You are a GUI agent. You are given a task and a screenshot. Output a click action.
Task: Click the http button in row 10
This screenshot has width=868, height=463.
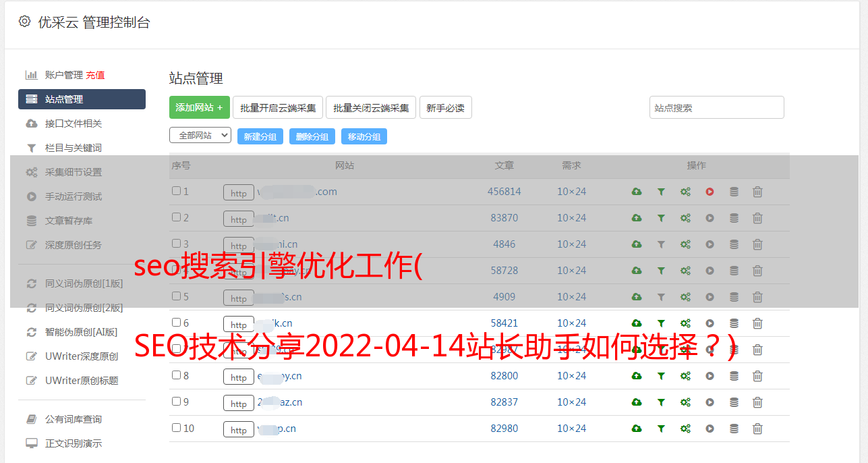(239, 429)
